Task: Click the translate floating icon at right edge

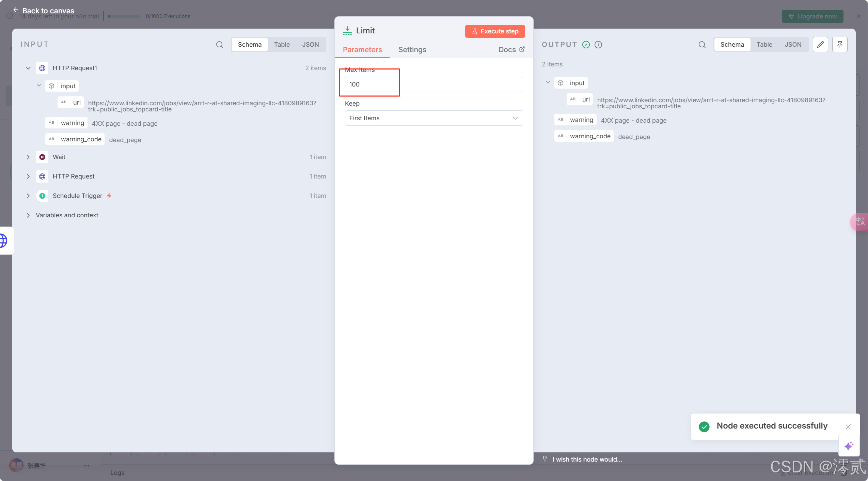Action: pos(860,222)
